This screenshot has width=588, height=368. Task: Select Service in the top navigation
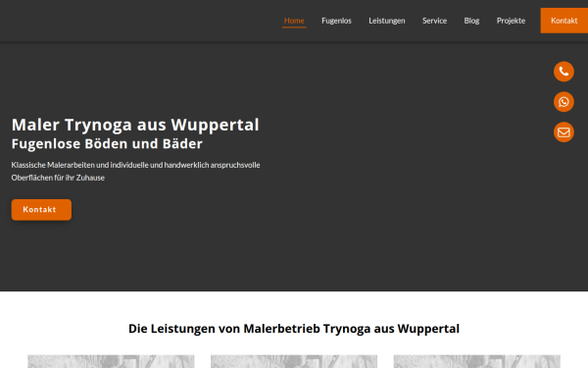[434, 21]
